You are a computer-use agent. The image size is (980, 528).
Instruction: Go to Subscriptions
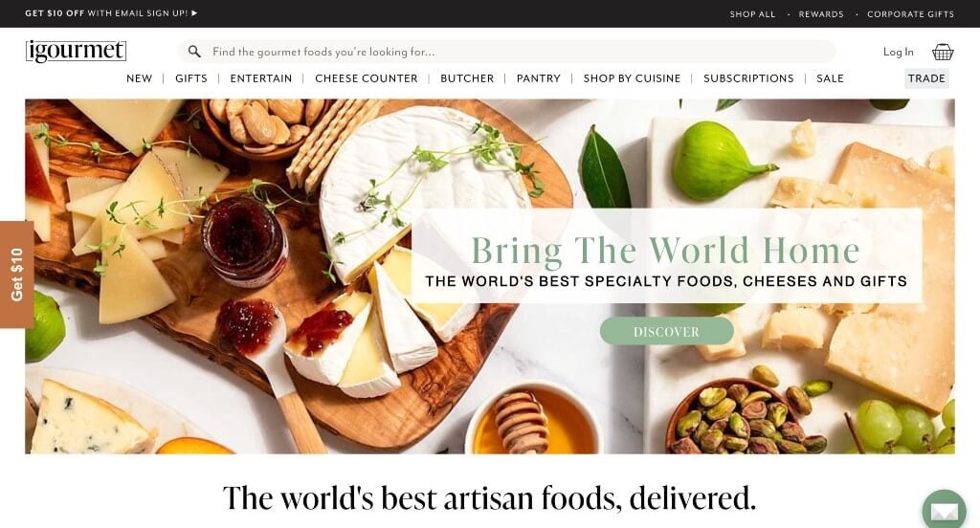click(748, 78)
